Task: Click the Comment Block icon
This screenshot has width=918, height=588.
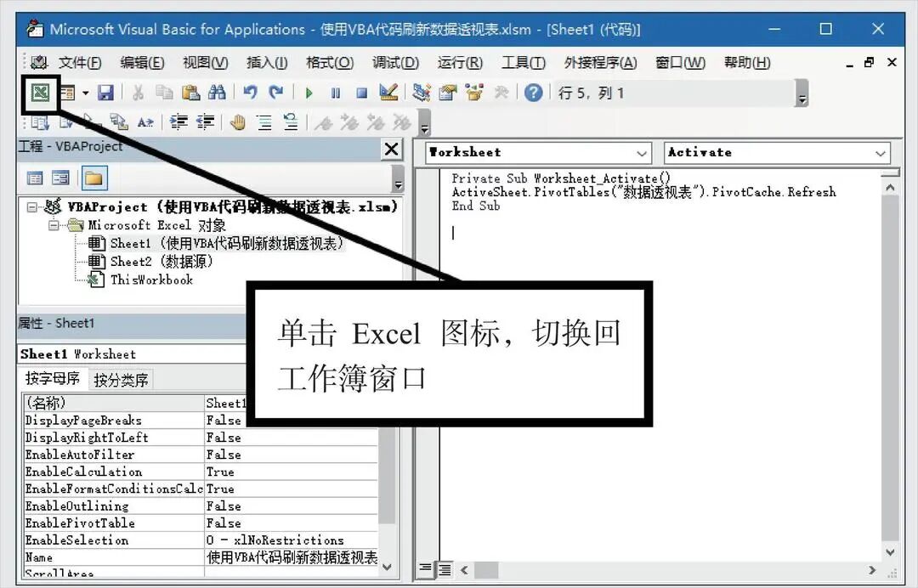Action: click(x=264, y=122)
